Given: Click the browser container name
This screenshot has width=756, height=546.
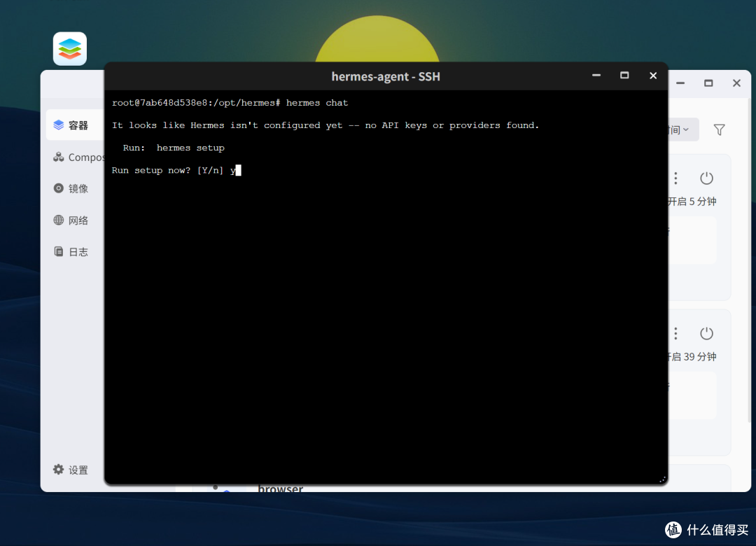Looking at the screenshot, I should coord(281,489).
